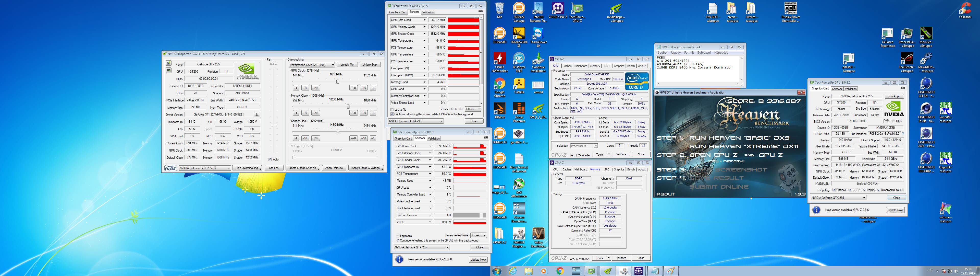Click the Windows Start button
The image size is (980, 276).
coord(496,271)
